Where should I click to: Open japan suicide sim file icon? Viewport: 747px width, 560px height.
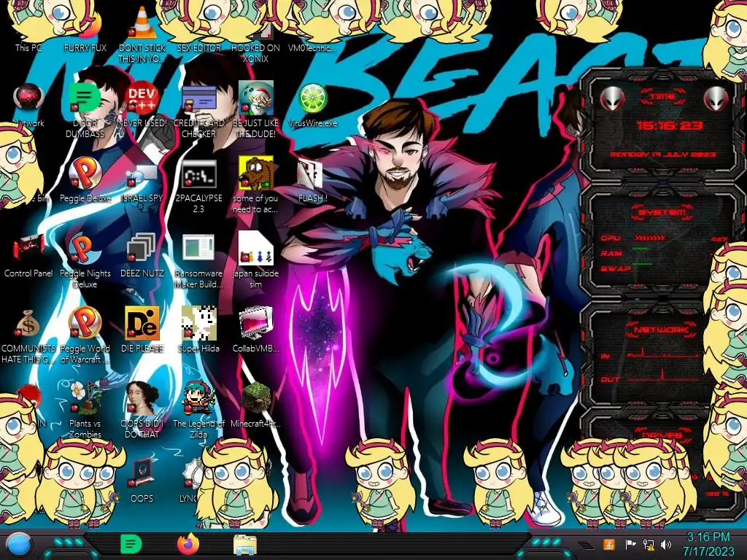click(x=255, y=248)
